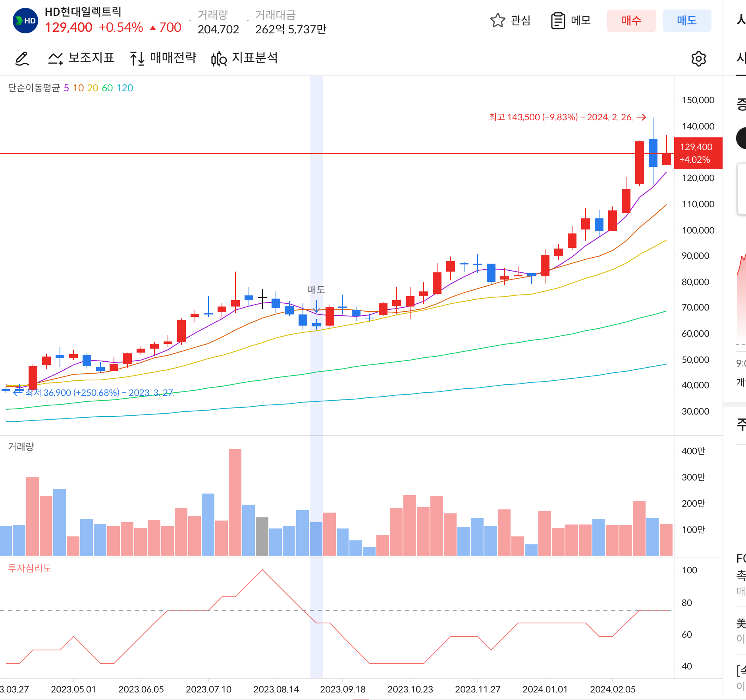746x700 pixels.
Task: Click the 매수 buy button
Action: coord(631,21)
